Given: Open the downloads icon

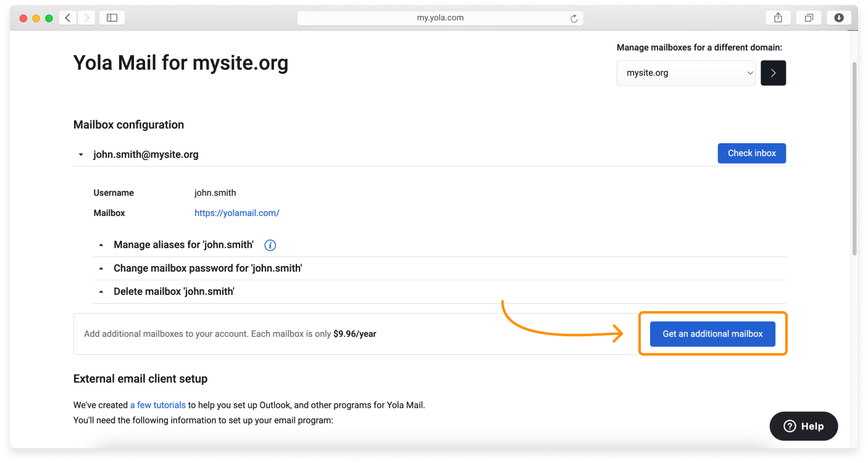Looking at the screenshot, I should [x=838, y=17].
